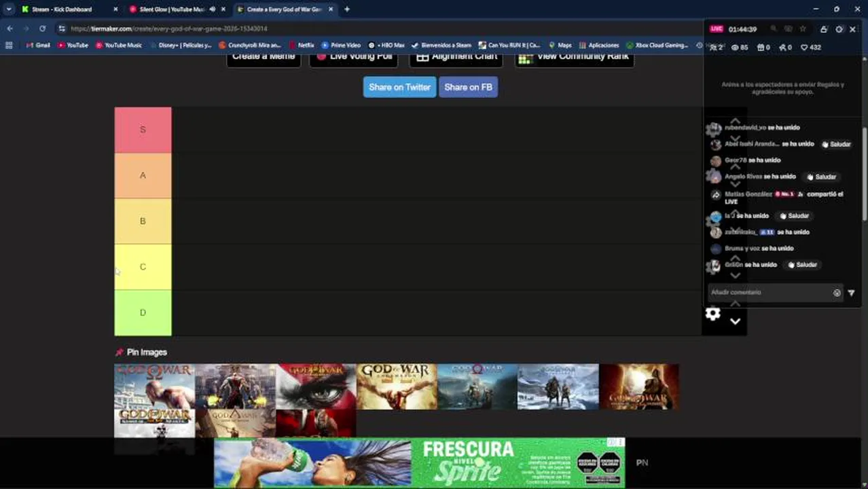The image size is (868, 489).
Task: Go back in browser history
Action: click(10, 29)
